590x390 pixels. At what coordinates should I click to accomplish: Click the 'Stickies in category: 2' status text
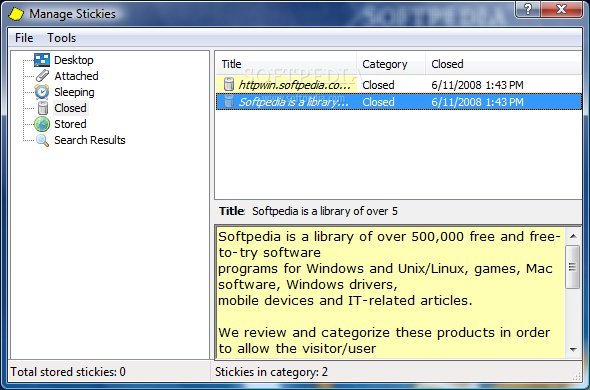point(271,372)
